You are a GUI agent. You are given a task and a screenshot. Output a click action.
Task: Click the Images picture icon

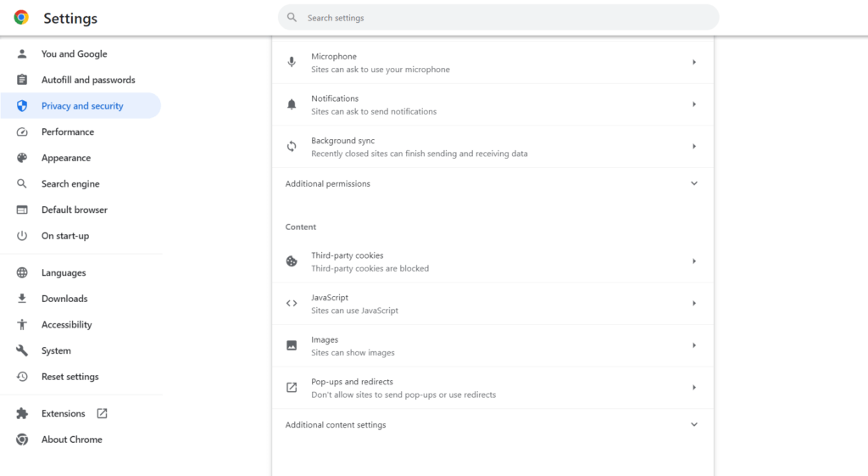292,345
